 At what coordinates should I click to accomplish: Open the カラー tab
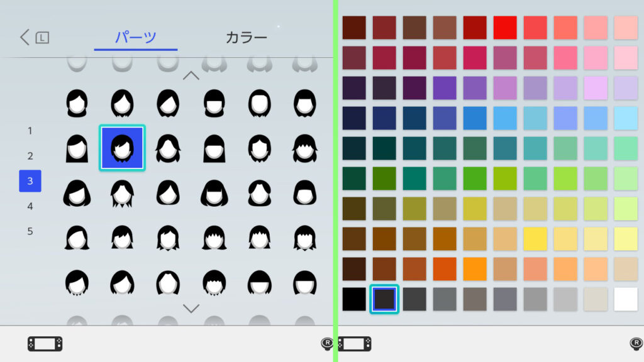[x=247, y=37]
